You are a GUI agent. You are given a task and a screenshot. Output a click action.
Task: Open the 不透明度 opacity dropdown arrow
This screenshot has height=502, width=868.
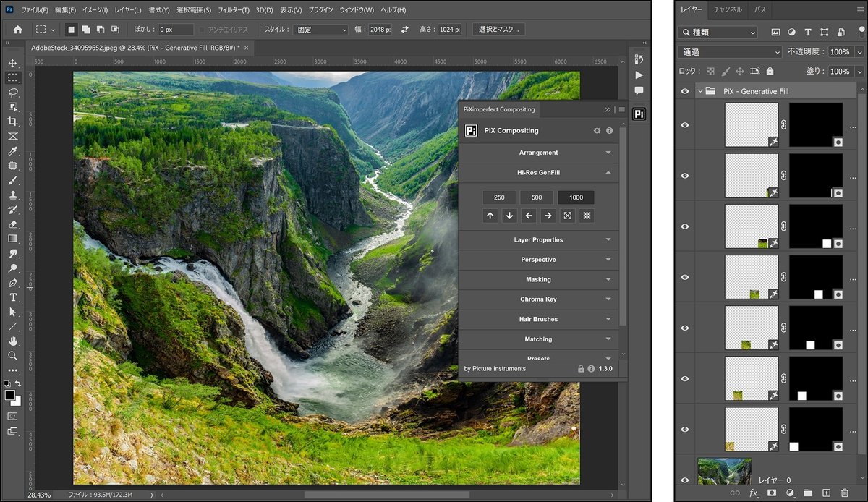(x=859, y=52)
